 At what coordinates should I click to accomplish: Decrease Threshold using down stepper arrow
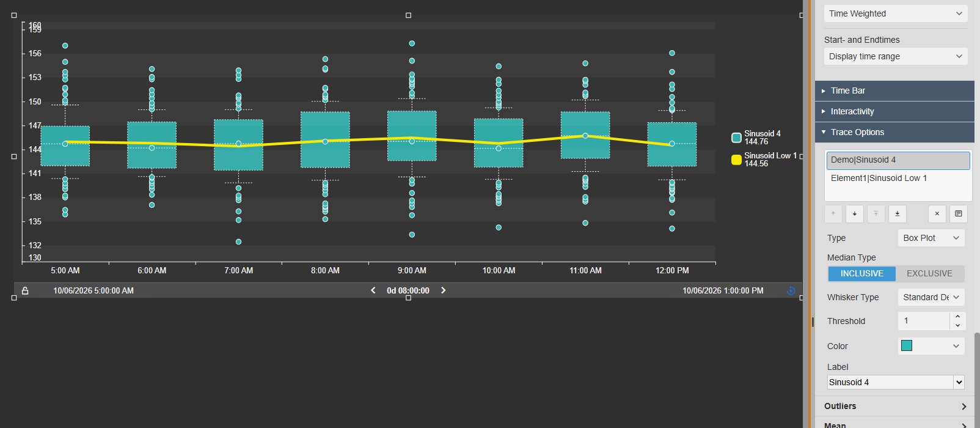(957, 325)
